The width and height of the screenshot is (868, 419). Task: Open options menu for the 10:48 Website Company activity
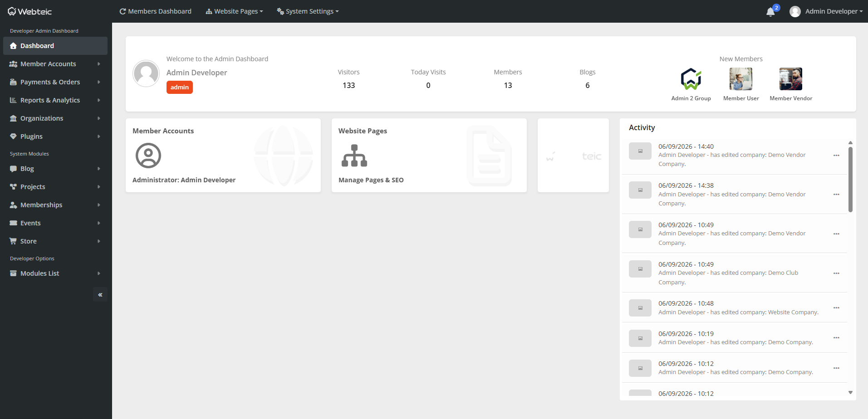click(x=836, y=308)
